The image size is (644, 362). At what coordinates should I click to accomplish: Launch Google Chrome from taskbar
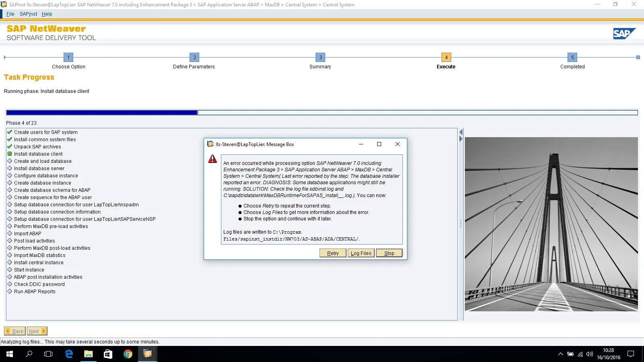[128, 354]
